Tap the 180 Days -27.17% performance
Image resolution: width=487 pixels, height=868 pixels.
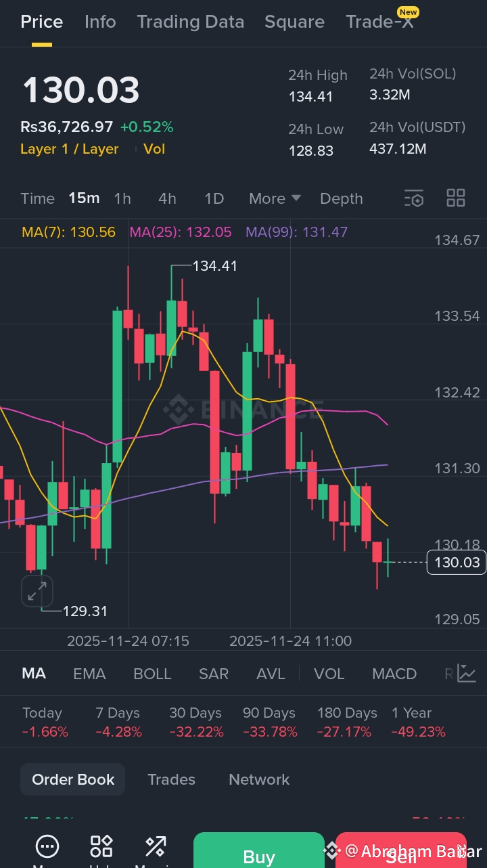347,722
